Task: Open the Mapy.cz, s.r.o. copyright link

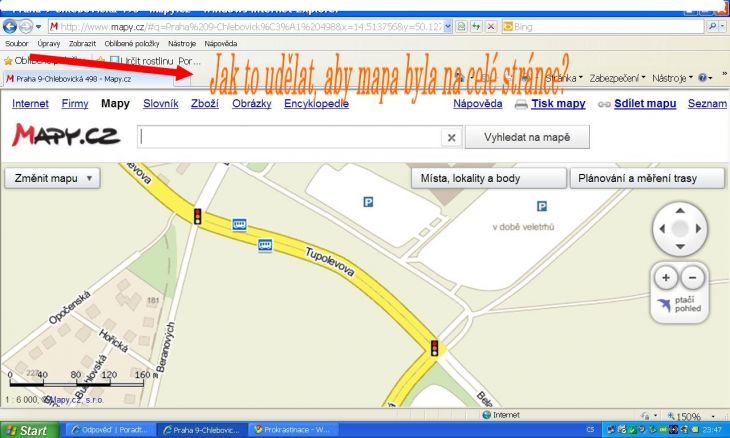Action: [76, 400]
